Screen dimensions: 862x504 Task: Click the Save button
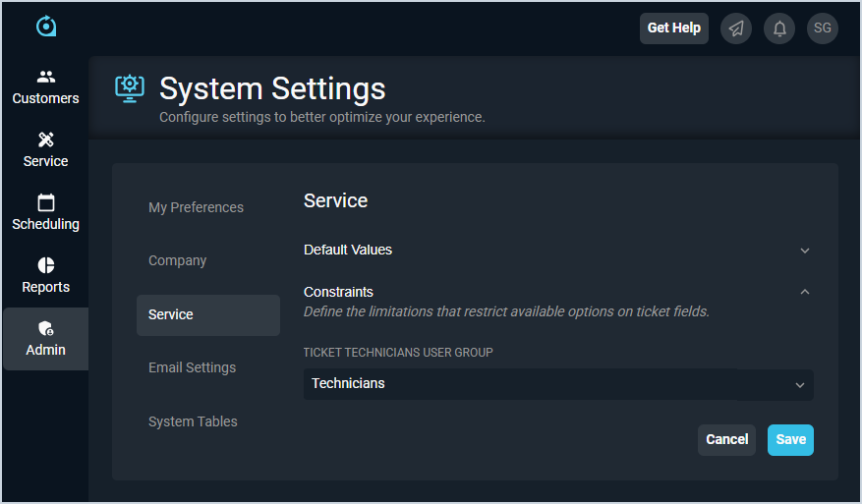[790, 439]
